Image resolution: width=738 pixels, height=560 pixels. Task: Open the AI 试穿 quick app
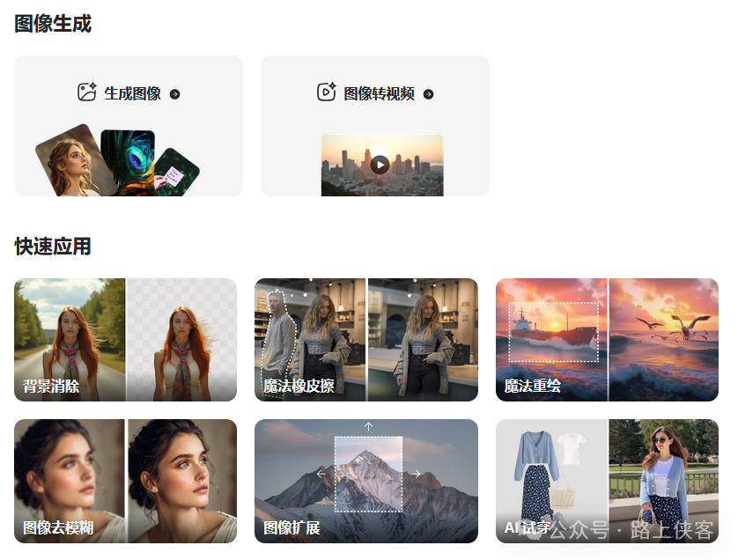[x=607, y=481]
